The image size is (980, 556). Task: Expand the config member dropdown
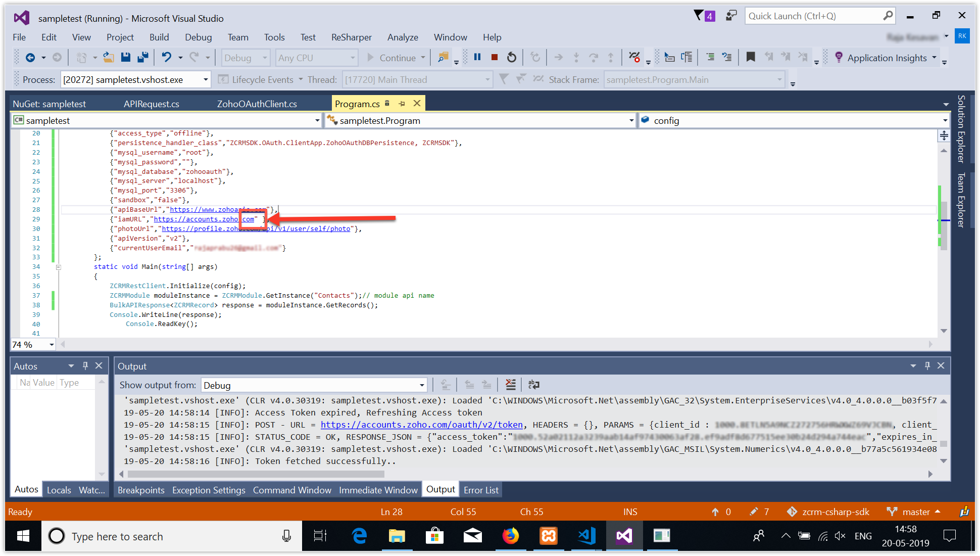coord(945,120)
